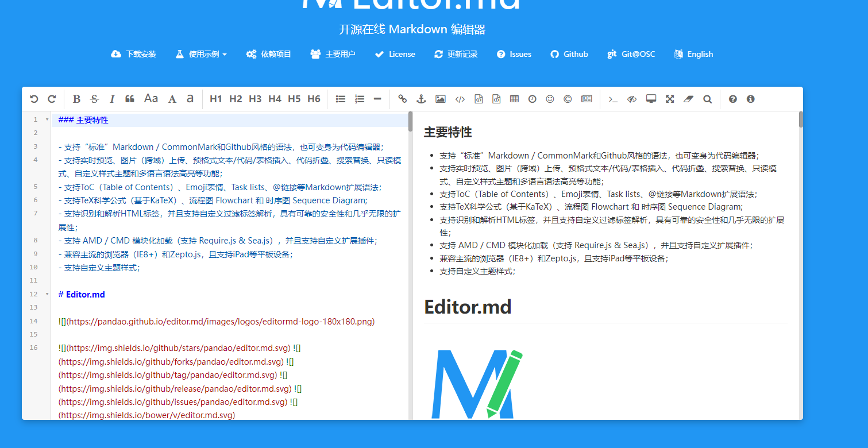
Task: Select the Italic formatting icon
Action: pos(112,99)
